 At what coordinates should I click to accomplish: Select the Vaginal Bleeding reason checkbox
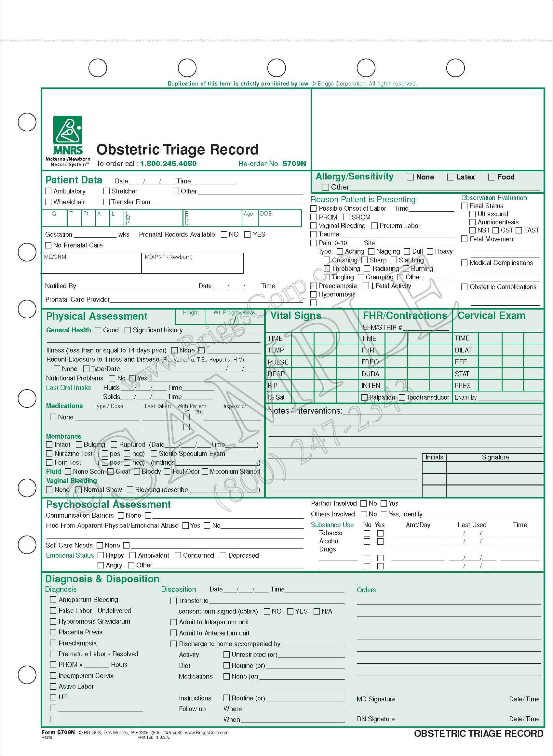coord(313,226)
